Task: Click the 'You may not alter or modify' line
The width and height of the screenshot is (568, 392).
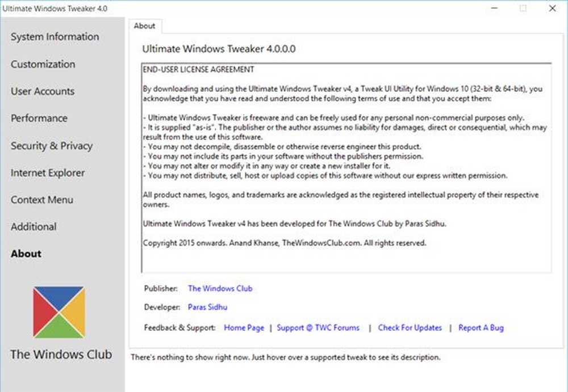Action: point(266,166)
